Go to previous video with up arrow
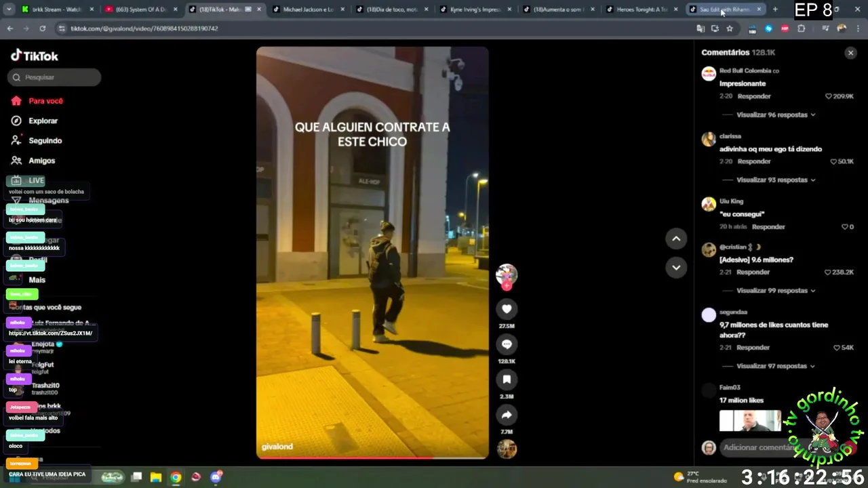The image size is (868, 488). pos(676,239)
